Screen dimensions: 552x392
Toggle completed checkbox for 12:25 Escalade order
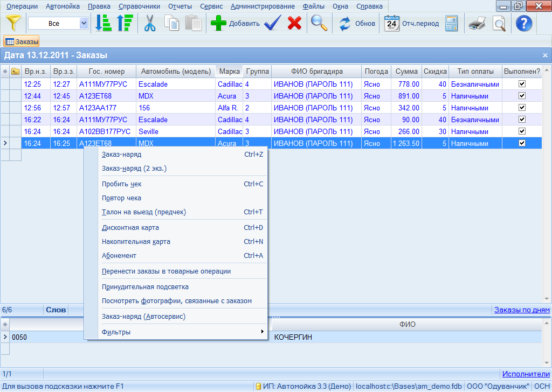coord(521,84)
